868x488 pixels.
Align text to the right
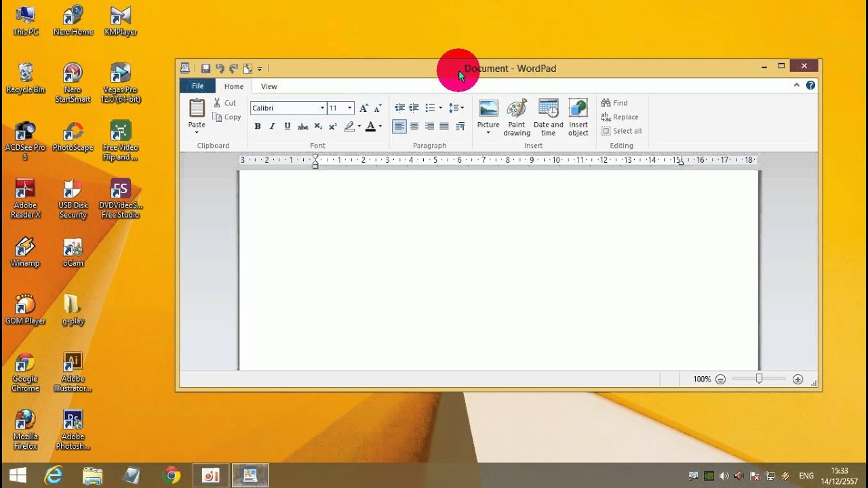pyautogui.click(x=429, y=126)
